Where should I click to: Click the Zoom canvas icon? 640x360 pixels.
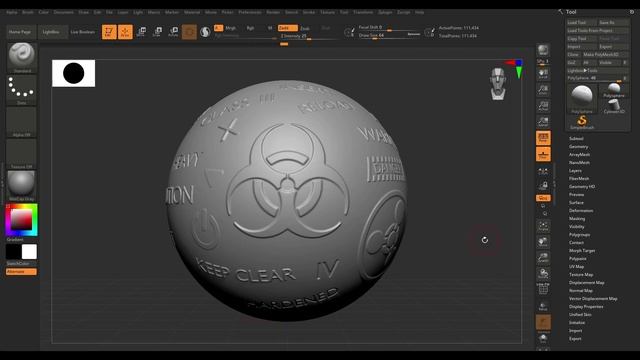(543, 90)
